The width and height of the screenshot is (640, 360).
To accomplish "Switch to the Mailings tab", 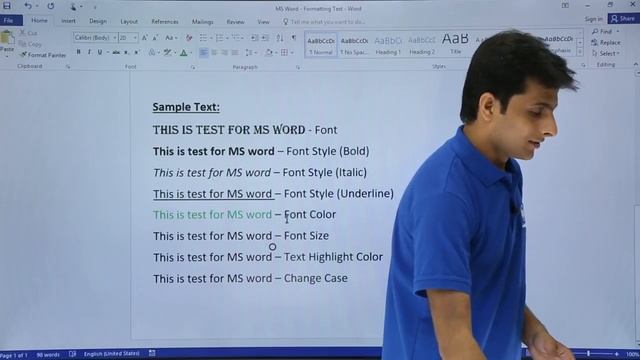I will 202,22.
